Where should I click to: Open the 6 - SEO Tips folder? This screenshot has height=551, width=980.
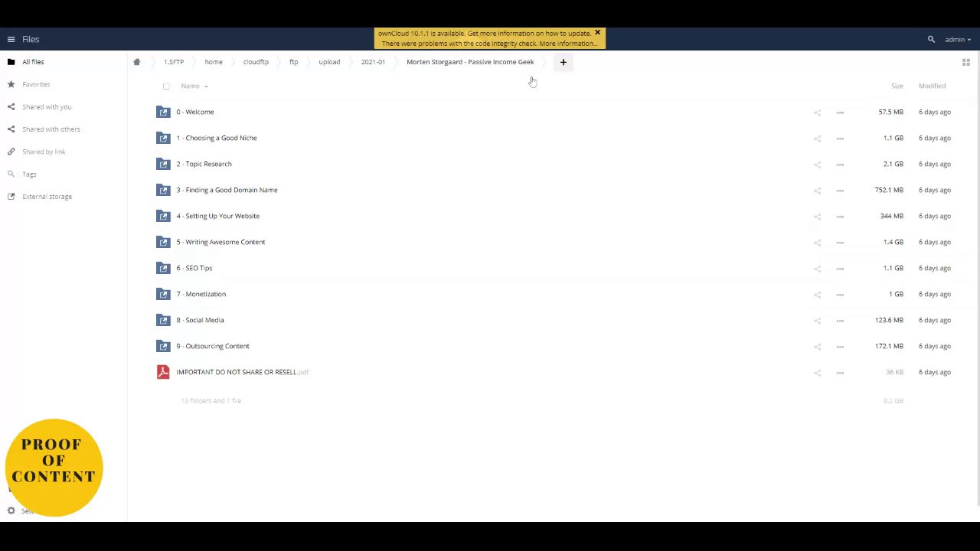click(194, 268)
